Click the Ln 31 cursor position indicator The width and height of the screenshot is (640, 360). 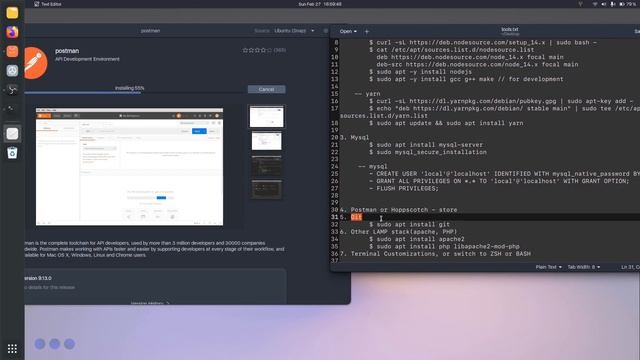coord(630,267)
